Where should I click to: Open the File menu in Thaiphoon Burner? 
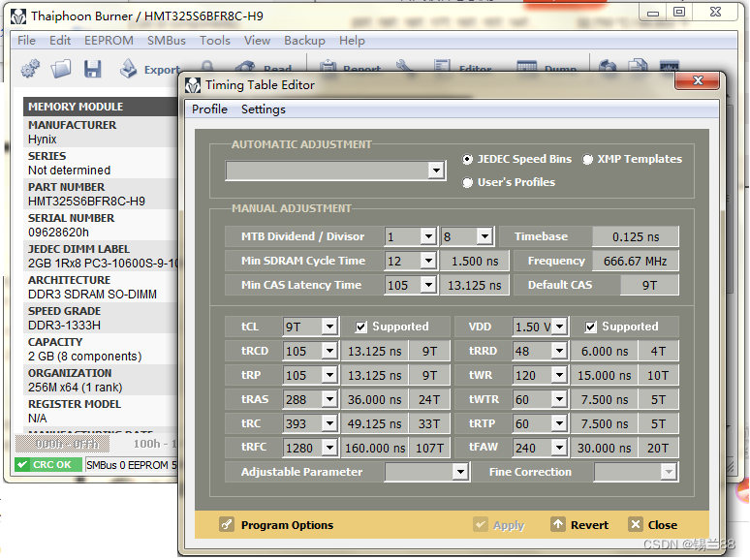pos(26,41)
